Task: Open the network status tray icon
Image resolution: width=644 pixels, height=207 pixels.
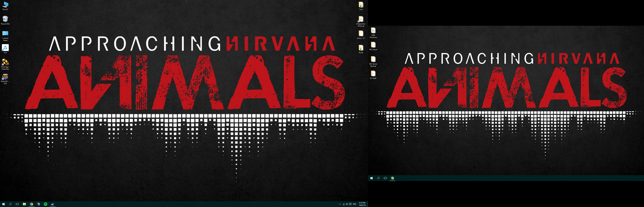Action: 344,204
